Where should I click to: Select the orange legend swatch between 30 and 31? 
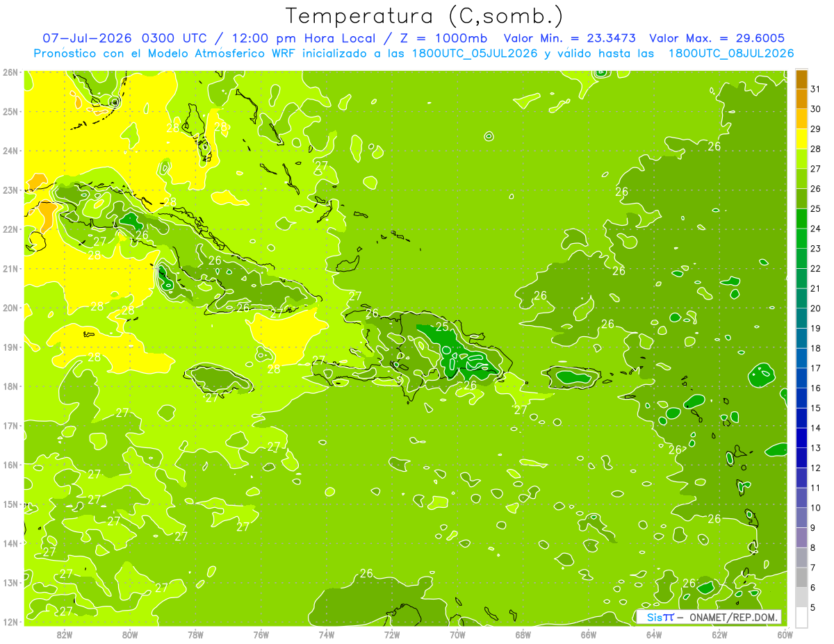[801, 99]
